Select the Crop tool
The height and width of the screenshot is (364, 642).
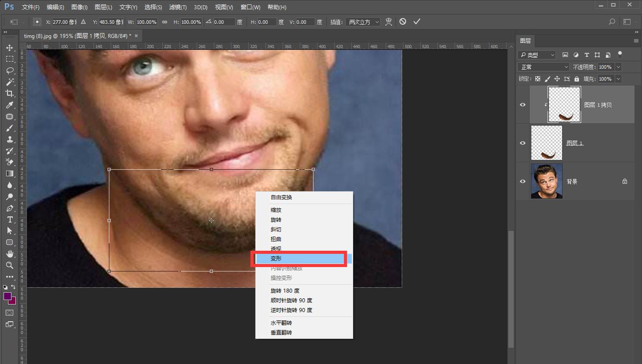click(9, 93)
